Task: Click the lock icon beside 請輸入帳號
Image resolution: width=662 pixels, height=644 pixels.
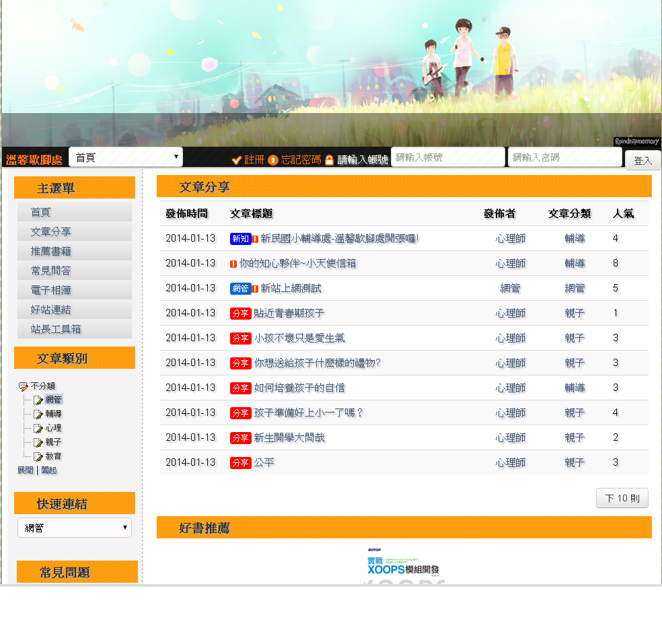Action: [329, 160]
